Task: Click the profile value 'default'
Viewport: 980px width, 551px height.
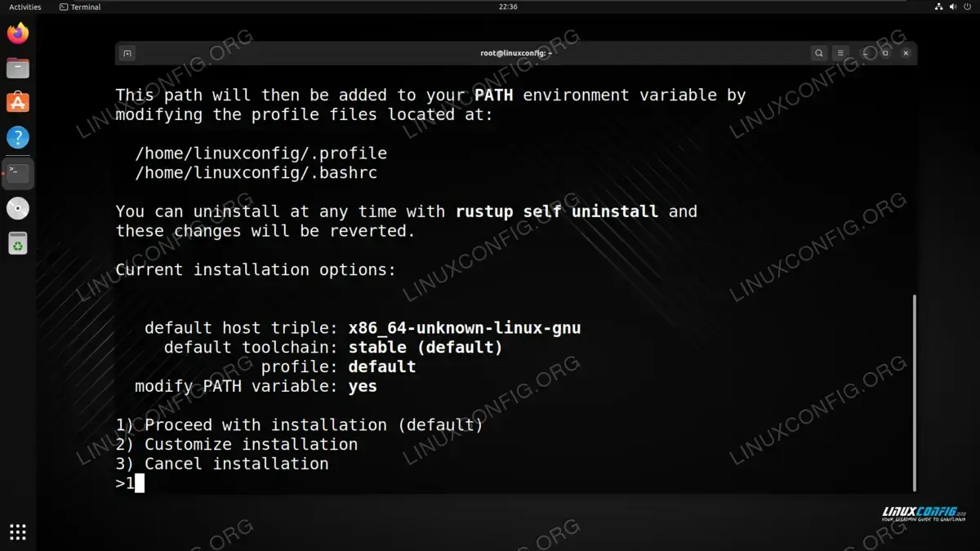Action: pos(382,367)
